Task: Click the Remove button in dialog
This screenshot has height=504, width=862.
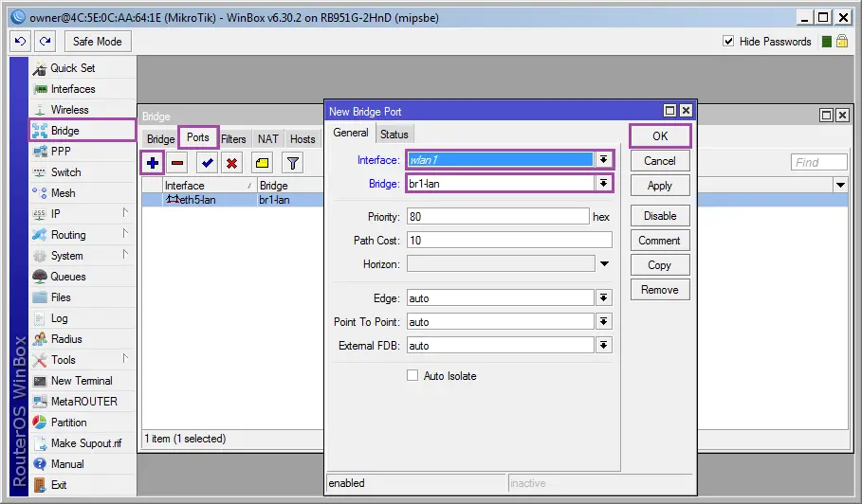Action: click(x=660, y=290)
